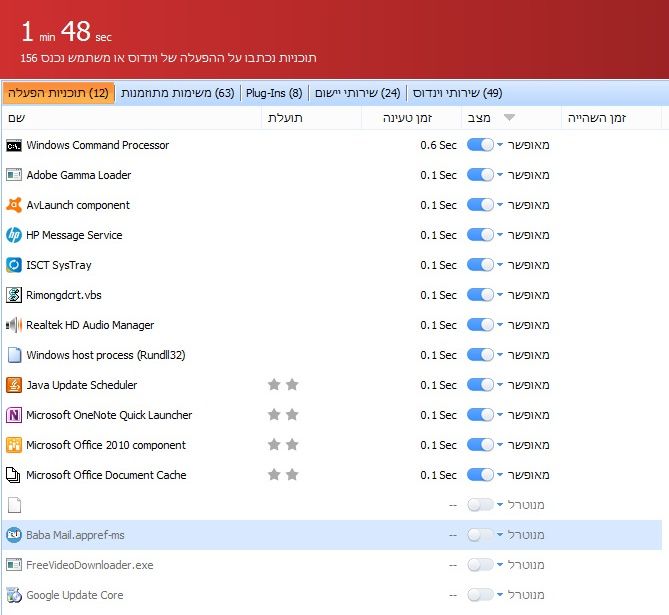
Task: Click the stars rating for Office Document Cache
Action: [x=283, y=475]
